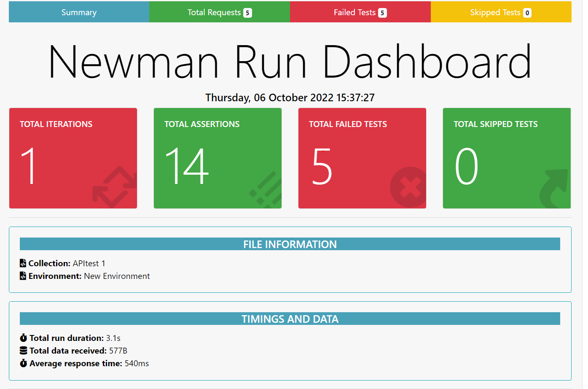
Task: Click the Failed Tests count badge
Action: pos(382,13)
